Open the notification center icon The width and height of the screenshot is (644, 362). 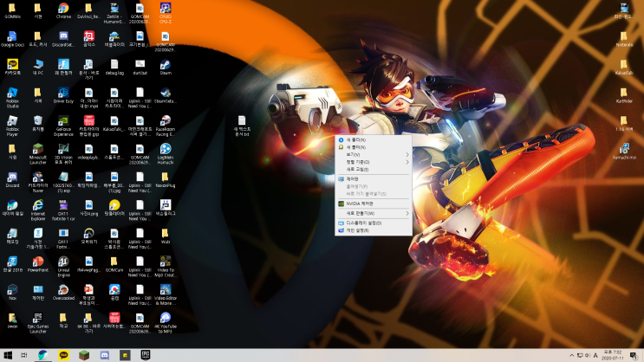tap(634, 355)
